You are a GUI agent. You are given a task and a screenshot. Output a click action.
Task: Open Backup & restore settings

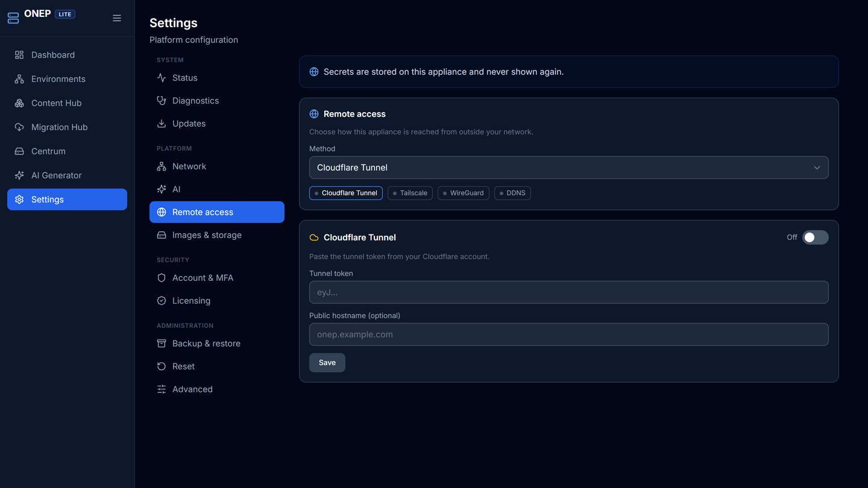pos(217,343)
